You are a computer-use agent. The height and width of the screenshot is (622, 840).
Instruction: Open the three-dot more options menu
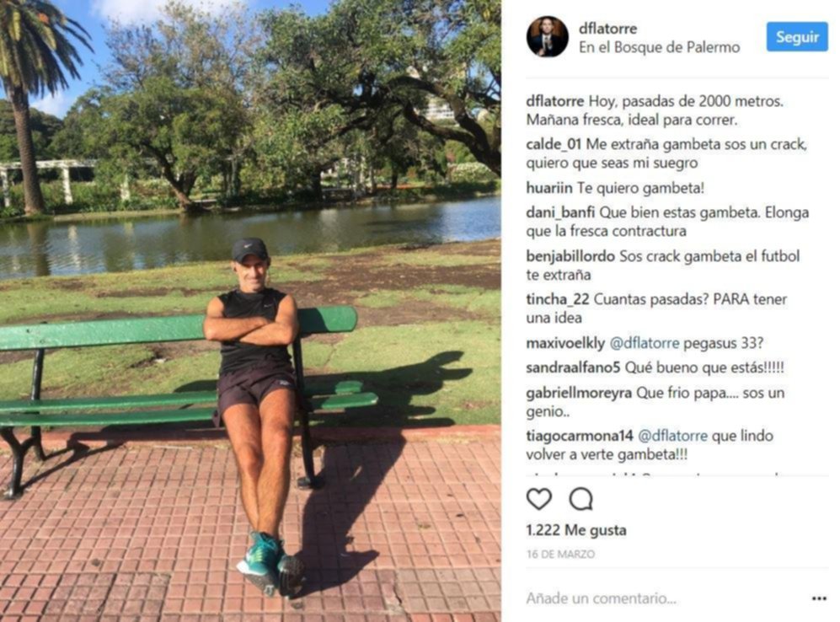[819, 598]
